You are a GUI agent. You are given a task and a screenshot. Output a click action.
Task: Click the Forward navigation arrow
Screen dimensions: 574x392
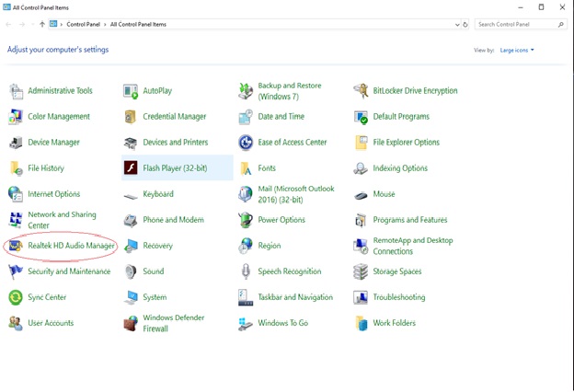22,24
